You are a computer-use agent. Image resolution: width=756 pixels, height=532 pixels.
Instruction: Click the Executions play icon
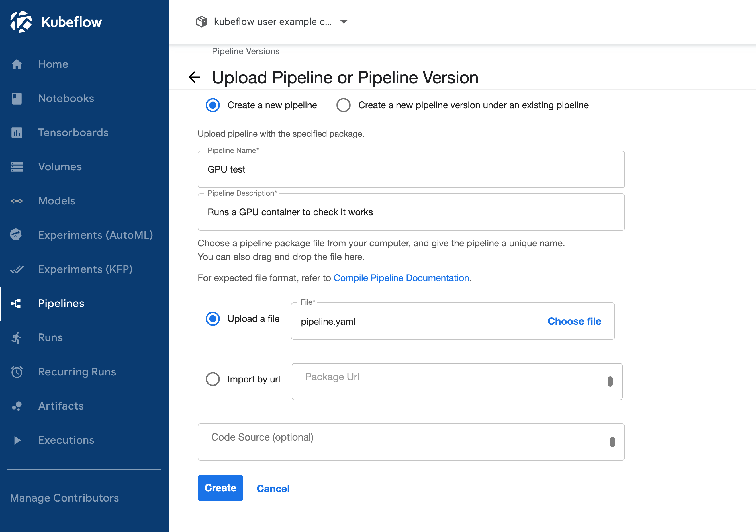click(x=17, y=440)
